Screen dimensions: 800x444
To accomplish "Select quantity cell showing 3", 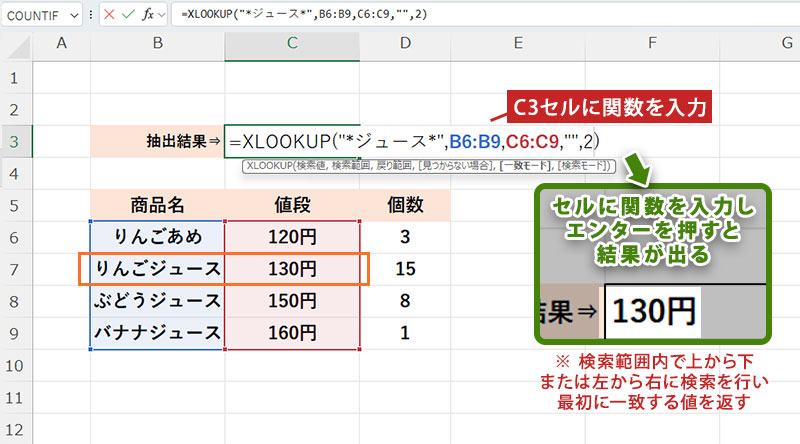I will click(405, 237).
